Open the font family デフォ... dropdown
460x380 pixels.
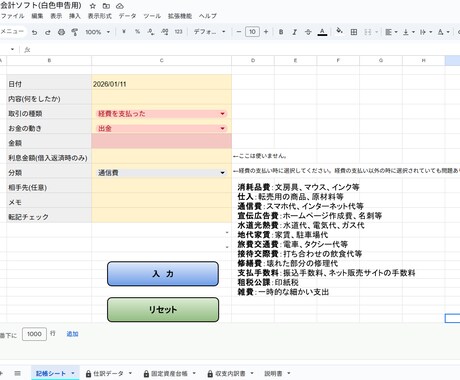click(x=209, y=32)
